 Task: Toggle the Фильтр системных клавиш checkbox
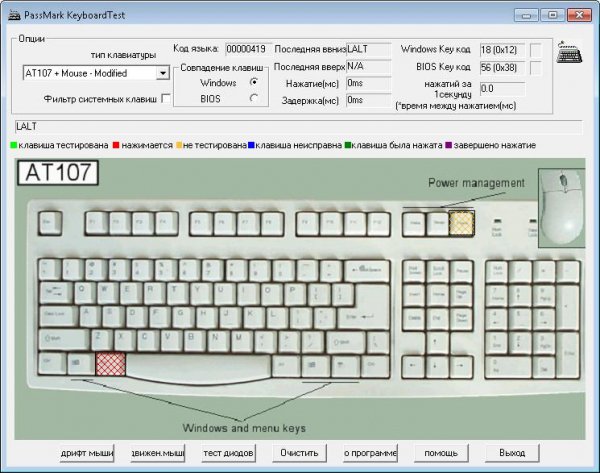pos(166,99)
